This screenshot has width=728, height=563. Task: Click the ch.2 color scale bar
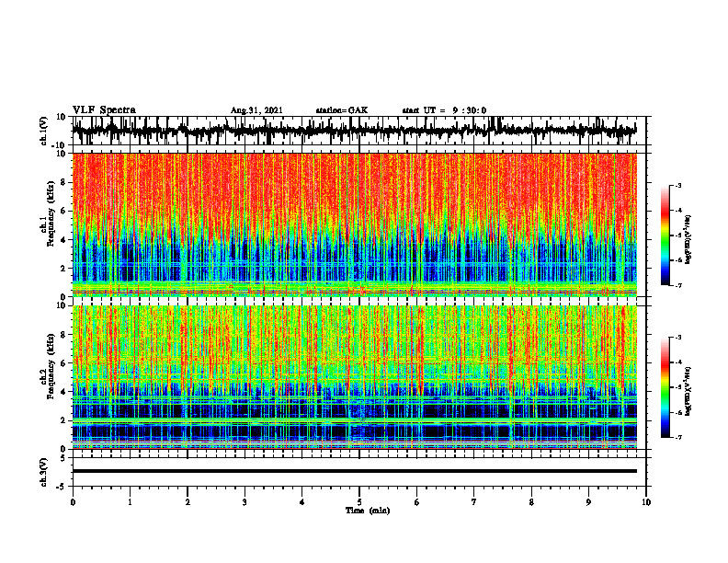(665, 387)
